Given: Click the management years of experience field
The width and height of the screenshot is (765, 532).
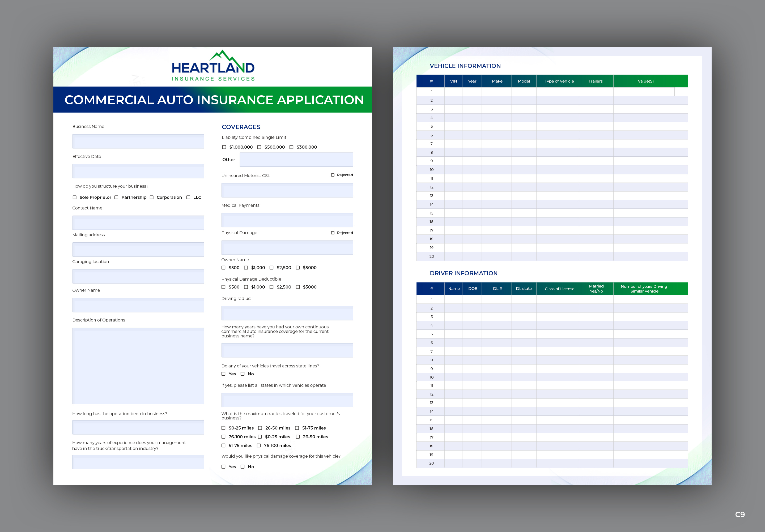Looking at the screenshot, I should pyautogui.click(x=138, y=462).
